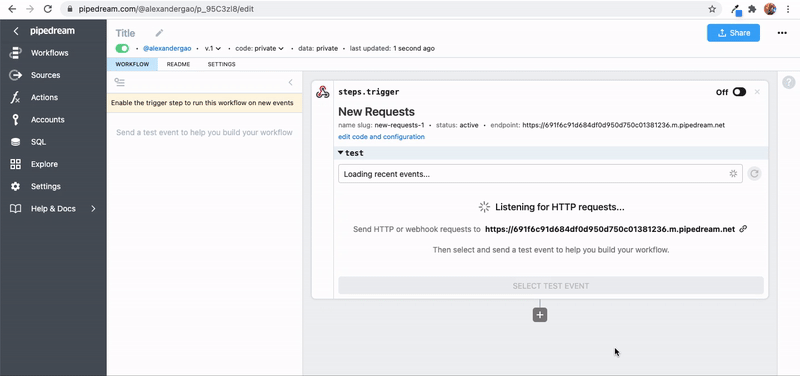Viewport: 800px width, 376px height.
Task: Click the browser forward arrow
Action: click(30, 9)
